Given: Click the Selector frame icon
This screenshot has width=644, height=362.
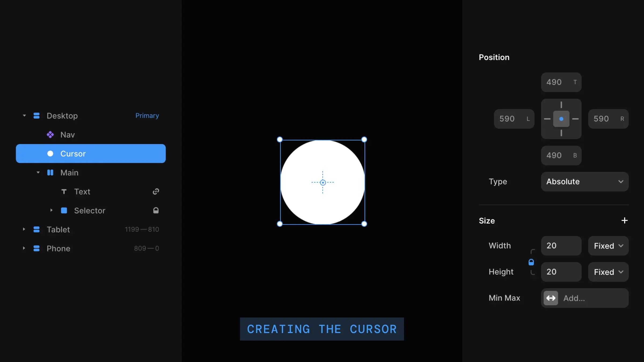Looking at the screenshot, I should click(64, 210).
